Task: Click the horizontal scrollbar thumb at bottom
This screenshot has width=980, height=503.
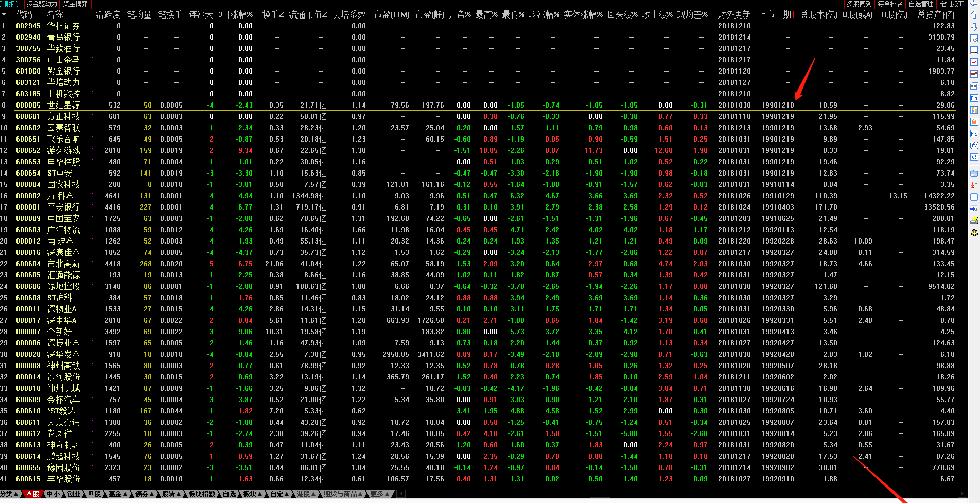Action: tap(600, 494)
